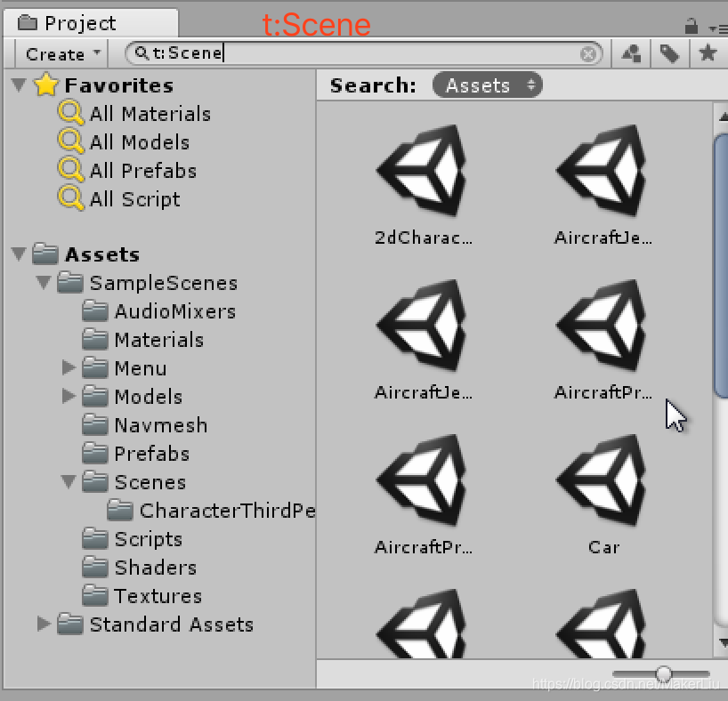The height and width of the screenshot is (701, 728).
Task: Click the All Prefabs magnifier icon
Action: click(71, 169)
